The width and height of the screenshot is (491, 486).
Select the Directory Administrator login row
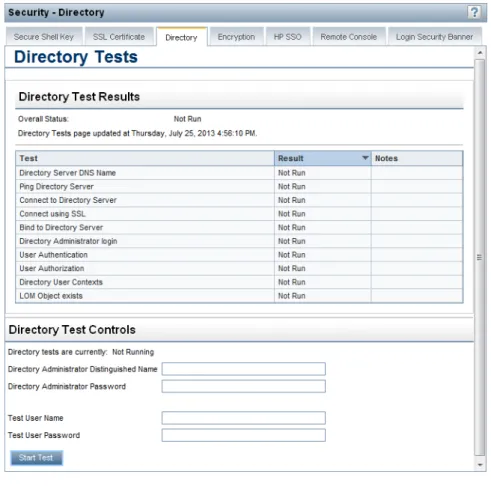click(239, 241)
